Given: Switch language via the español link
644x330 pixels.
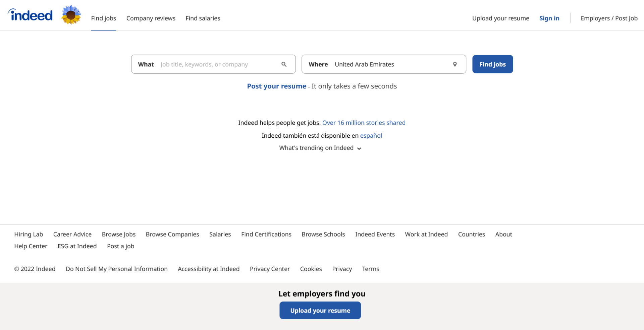Looking at the screenshot, I should [371, 135].
